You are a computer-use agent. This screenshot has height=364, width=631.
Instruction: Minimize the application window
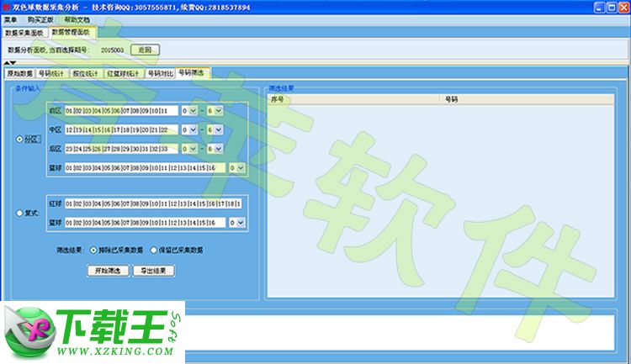click(599, 8)
